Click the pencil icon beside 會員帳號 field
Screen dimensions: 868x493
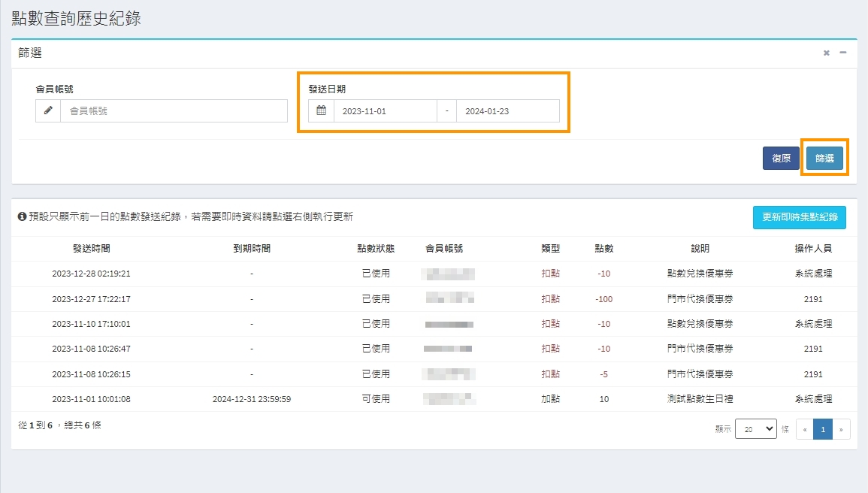[x=48, y=110]
